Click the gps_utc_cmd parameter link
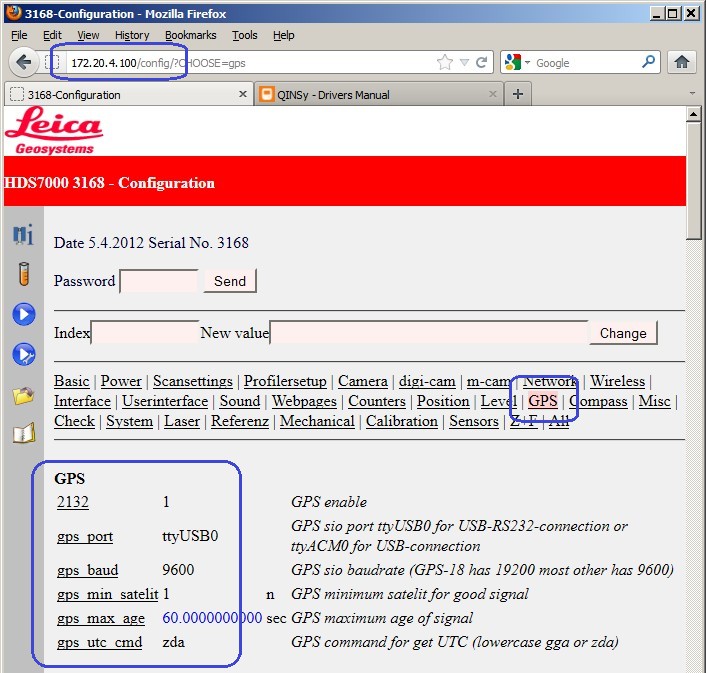This screenshot has height=673, width=706. click(100, 642)
